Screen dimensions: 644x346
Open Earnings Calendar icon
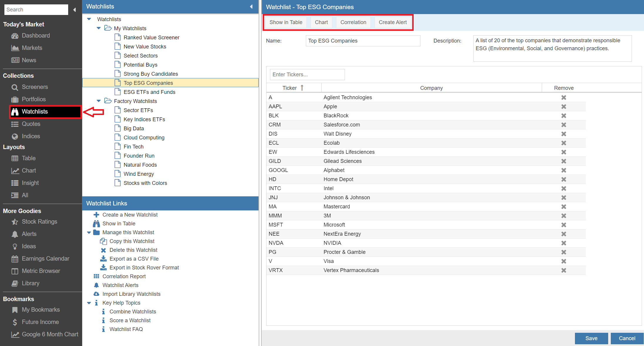(x=15, y=259)
